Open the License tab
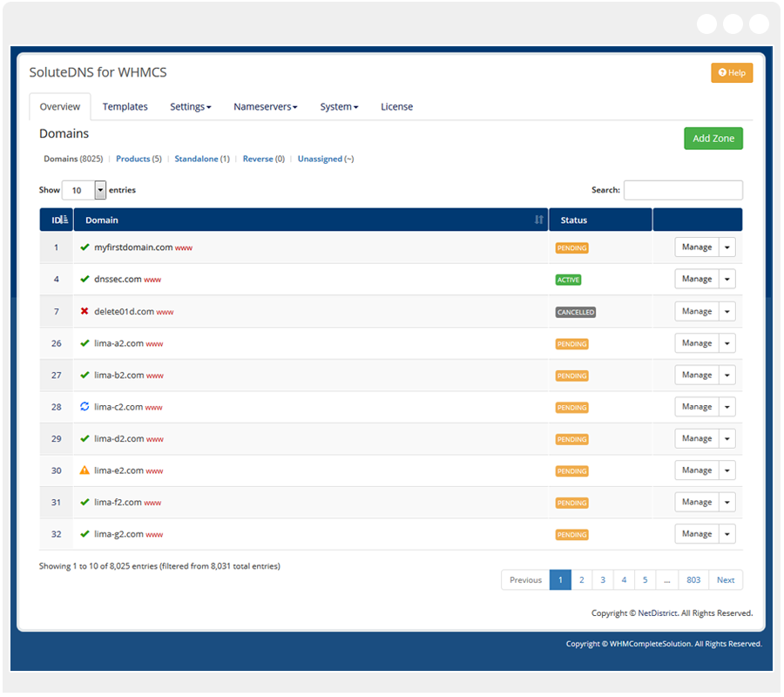Image resolution: width=784 pixels, height=697 pixels. pos(396,107)
